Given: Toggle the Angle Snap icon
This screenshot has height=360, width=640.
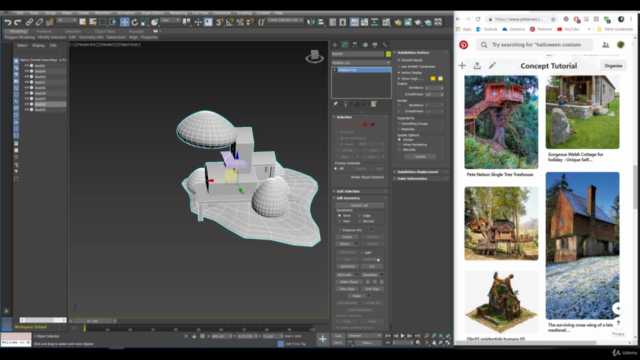Looking at the screenshot, I should pyautogui.click(x=230, y=22).
